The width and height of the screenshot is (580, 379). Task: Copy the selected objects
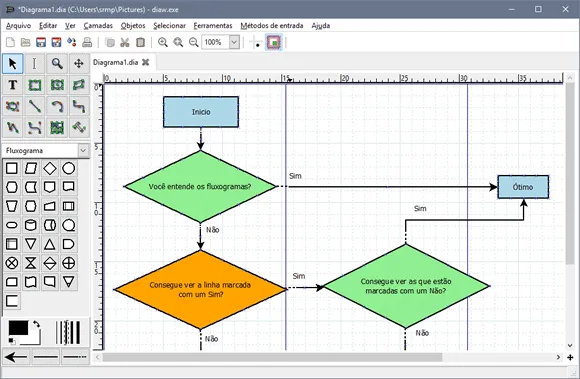click(x=110, y=42)
